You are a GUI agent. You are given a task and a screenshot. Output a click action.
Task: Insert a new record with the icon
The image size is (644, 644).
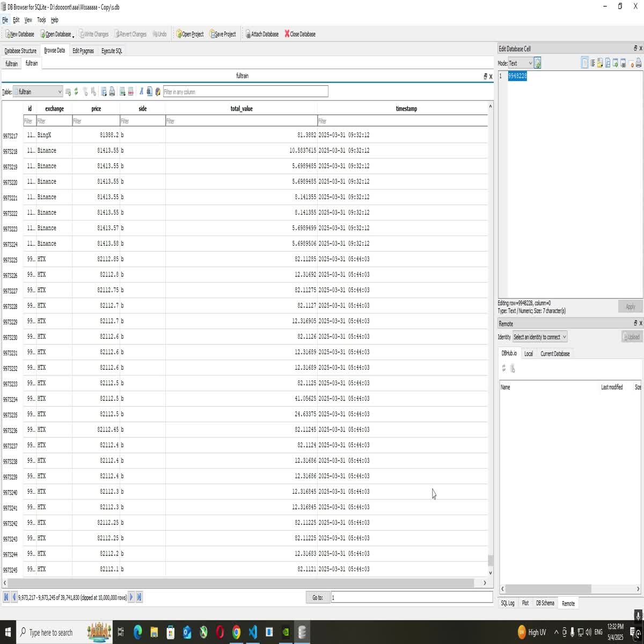pyautogui.click(x=122, y=92)
